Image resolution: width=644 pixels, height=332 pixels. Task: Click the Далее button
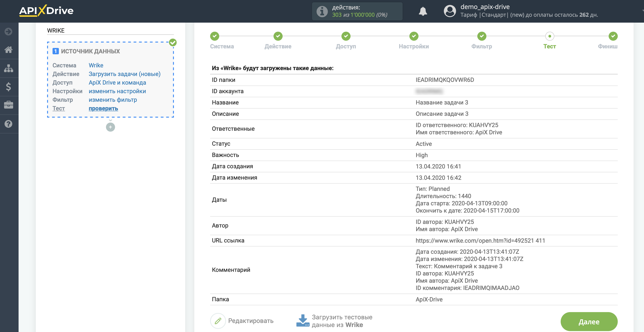click(589, 322)
